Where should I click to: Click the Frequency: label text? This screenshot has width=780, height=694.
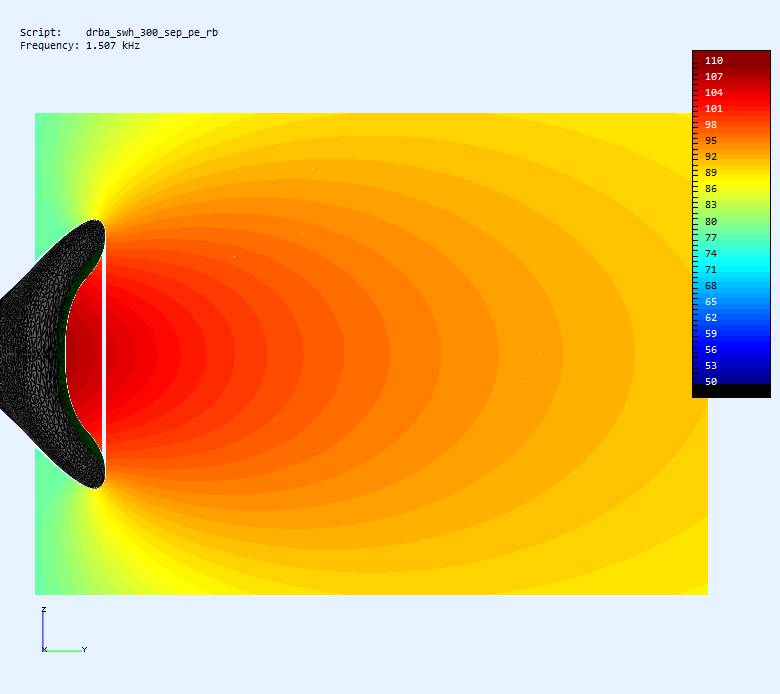[x=50, y=46]
